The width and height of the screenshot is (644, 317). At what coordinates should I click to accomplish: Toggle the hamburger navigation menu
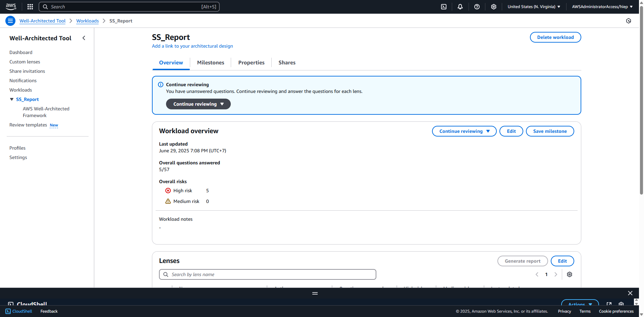click(10, 21)
